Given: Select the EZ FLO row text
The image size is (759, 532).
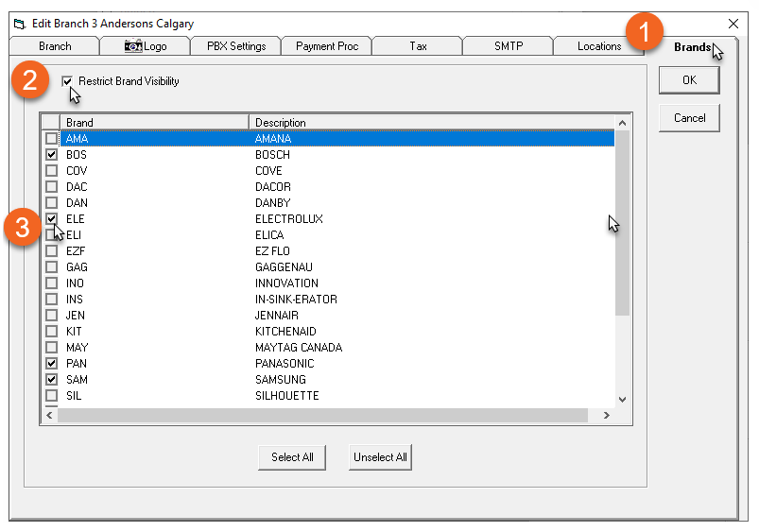Looking at the screenshot, I should tap(272, 250).
